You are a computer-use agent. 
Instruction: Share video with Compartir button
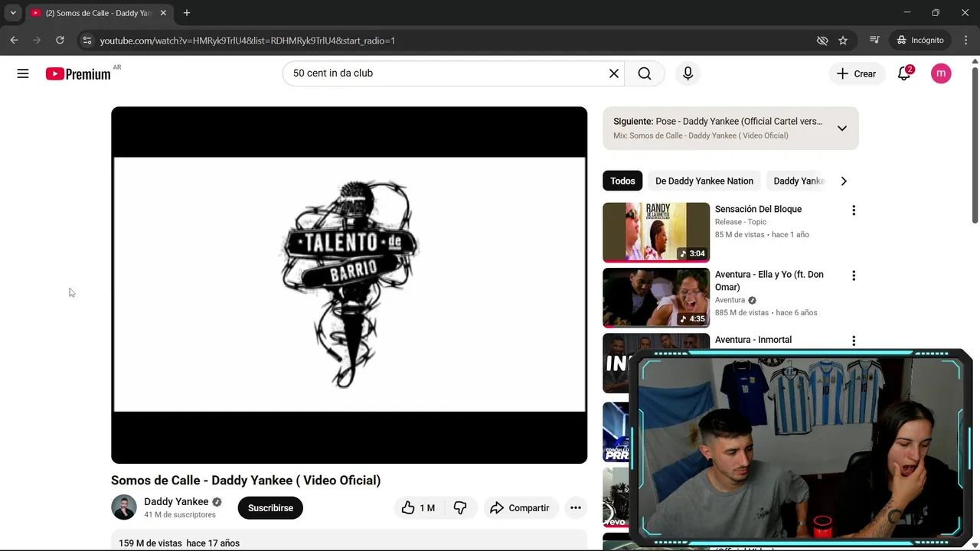(x=520, y=508)
